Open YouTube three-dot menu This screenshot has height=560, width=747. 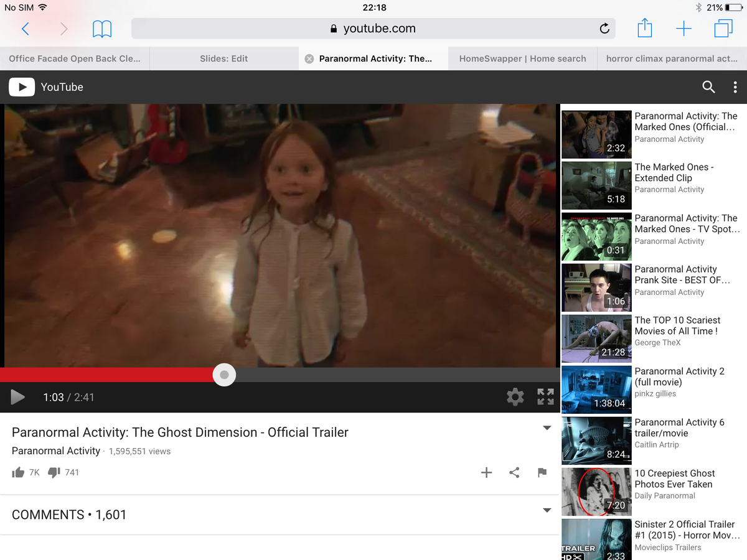tap(735, 87)
